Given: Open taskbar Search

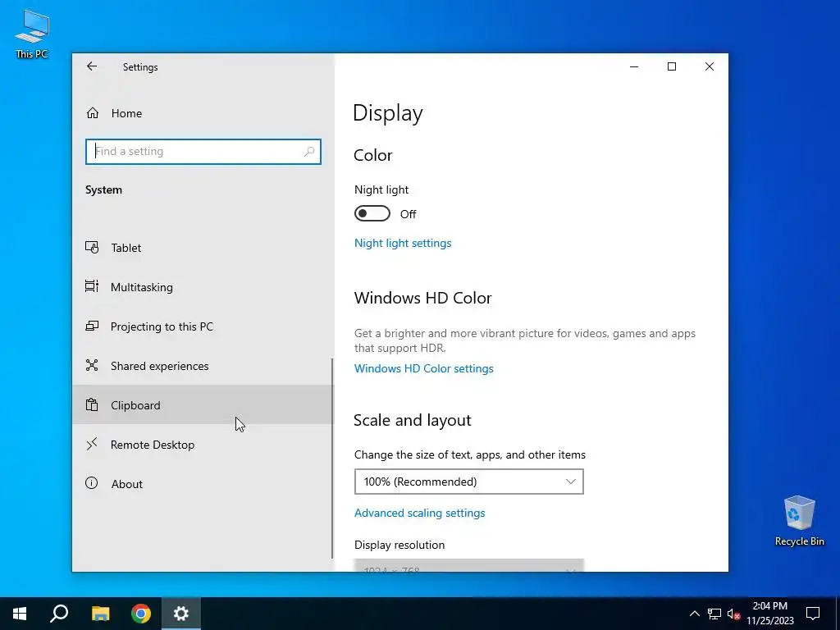Looking at the screenshot, I should tap(59, 614).
